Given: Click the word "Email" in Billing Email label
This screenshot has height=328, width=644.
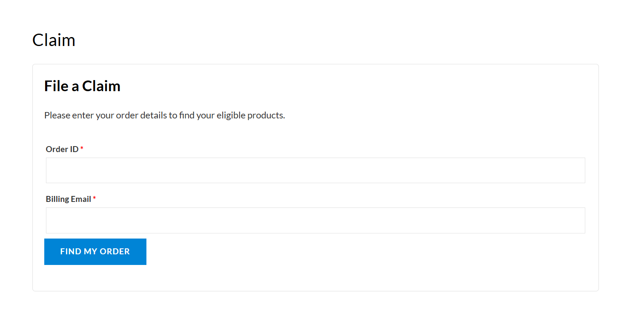Looking at the screenshot, I should pos(81,199).
